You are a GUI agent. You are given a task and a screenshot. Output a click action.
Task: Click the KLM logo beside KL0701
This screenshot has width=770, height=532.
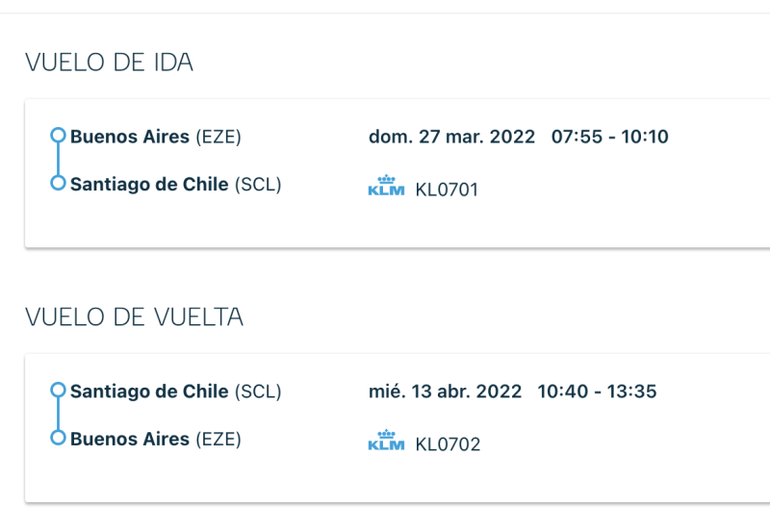(x=386, y=186)
